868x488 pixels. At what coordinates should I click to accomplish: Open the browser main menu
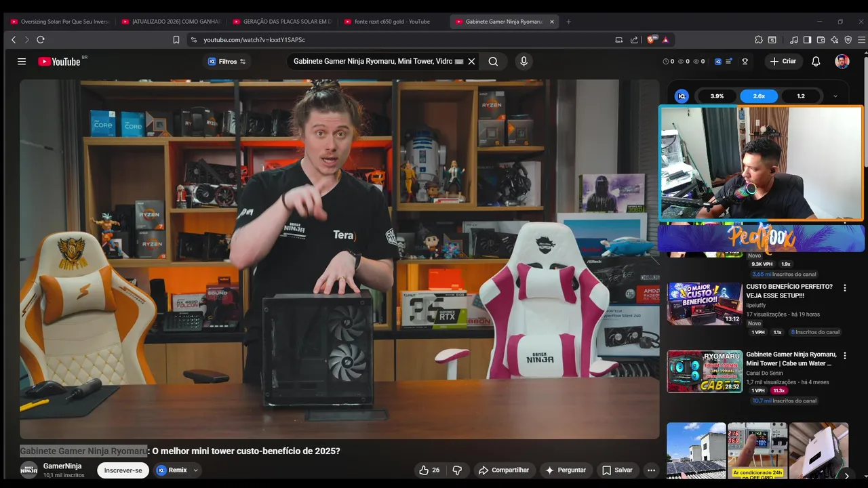click(x=861, y=40)
